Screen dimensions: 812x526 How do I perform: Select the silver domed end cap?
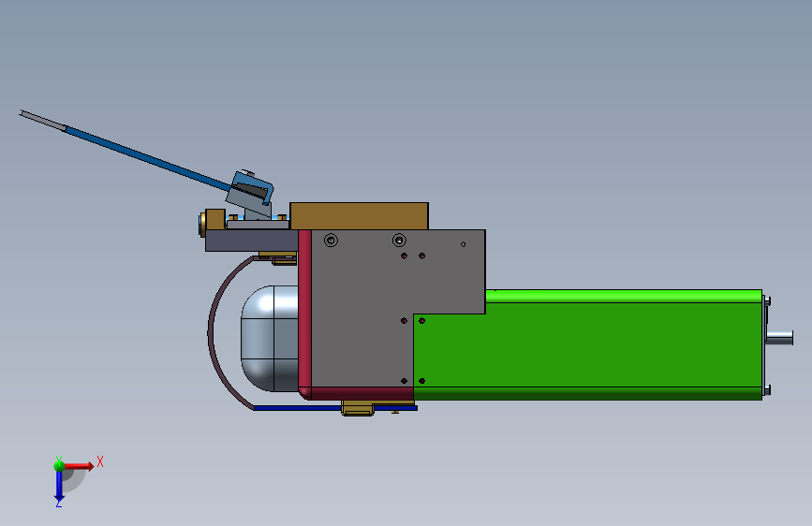point(270,338)
